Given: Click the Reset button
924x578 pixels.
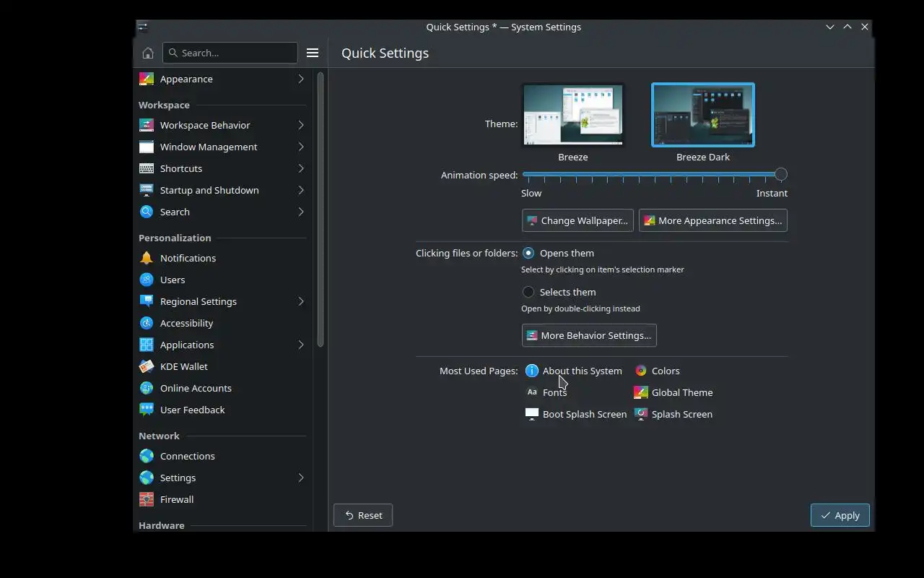Looking at the screenshot, I should click(x=363, y=515).
